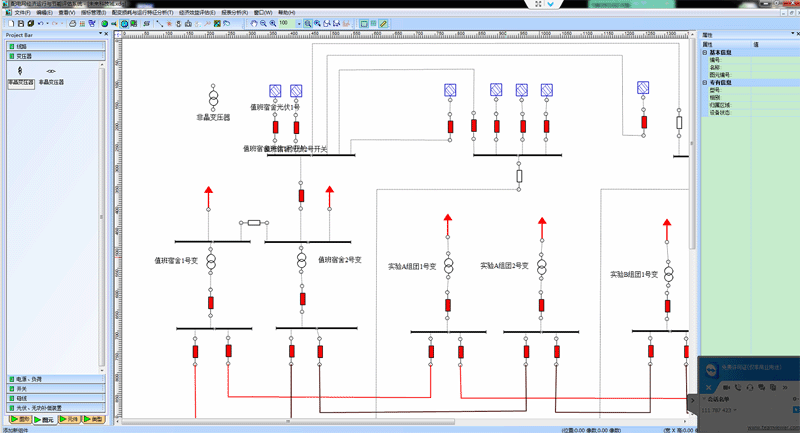
Task: Click the 非晶变压器 transformer symbol on canvas
Action: coord(213,99)
